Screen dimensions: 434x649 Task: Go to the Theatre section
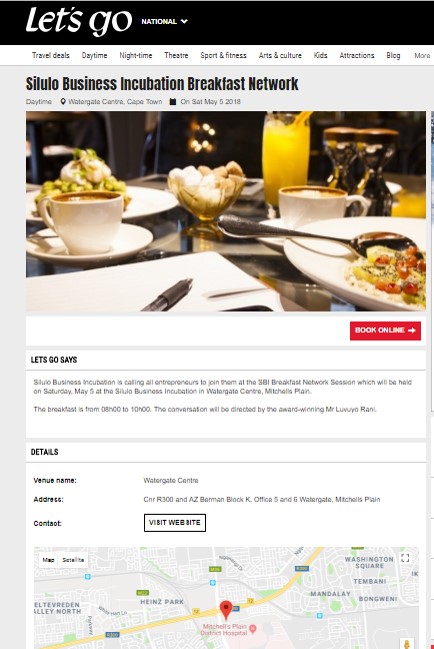176,55
